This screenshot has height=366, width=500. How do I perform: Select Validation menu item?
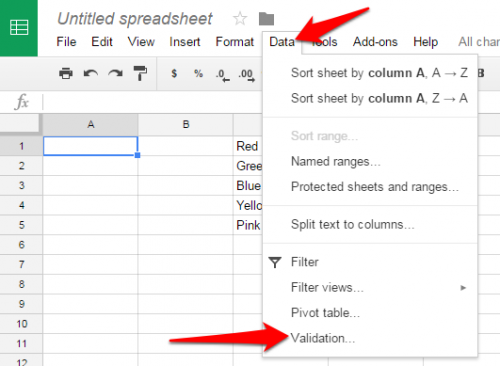tap(370, 338)
